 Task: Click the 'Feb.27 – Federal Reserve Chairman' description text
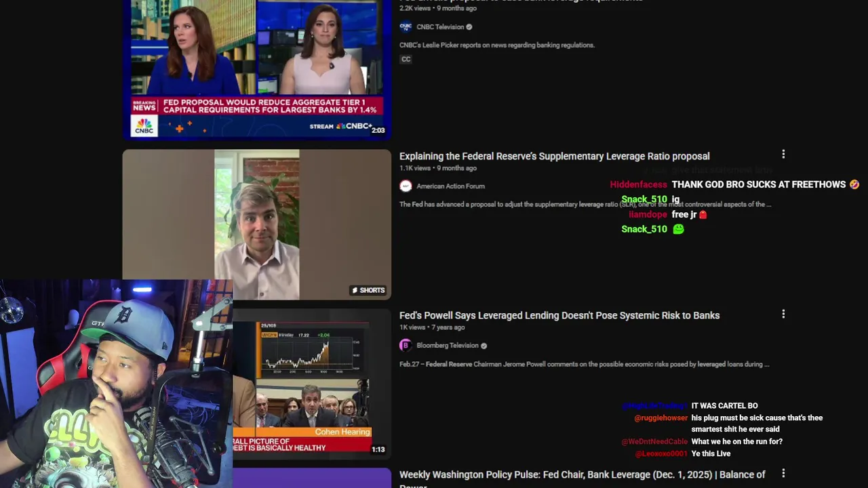pos(584,364)
